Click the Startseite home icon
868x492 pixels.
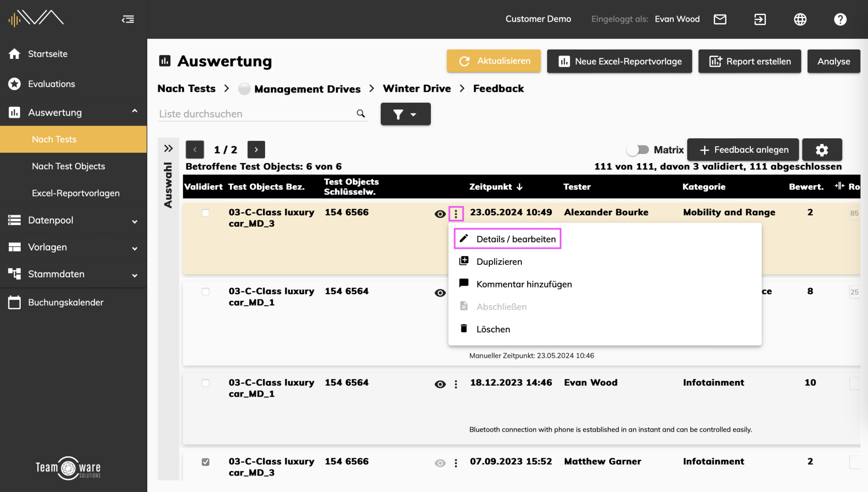14,54
